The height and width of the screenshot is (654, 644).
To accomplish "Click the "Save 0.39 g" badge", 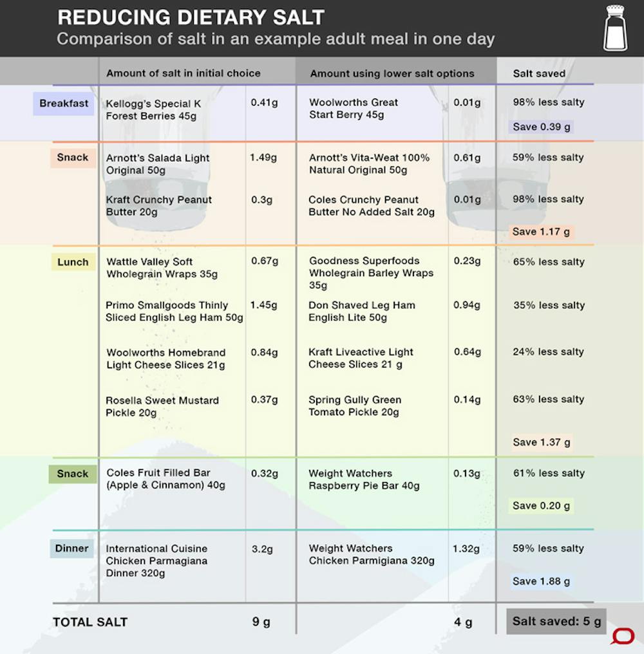I will [x=542, y=127].
